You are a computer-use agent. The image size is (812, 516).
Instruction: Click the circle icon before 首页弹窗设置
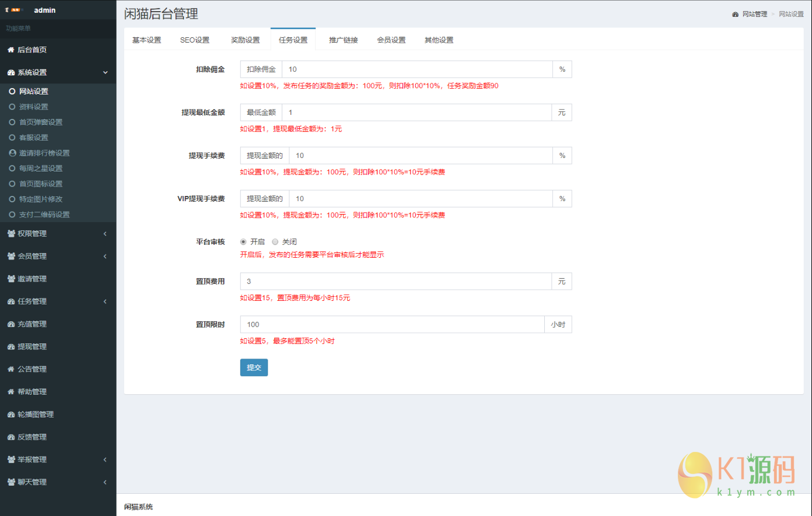12,122
